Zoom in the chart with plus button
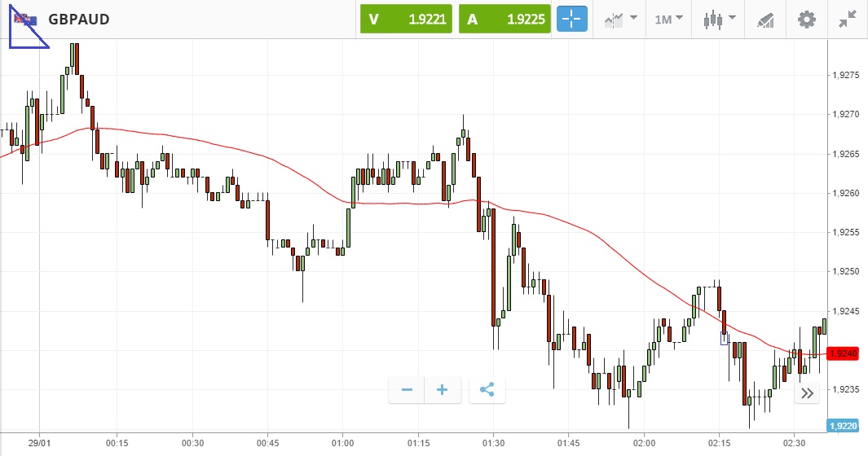 [443, 390]
